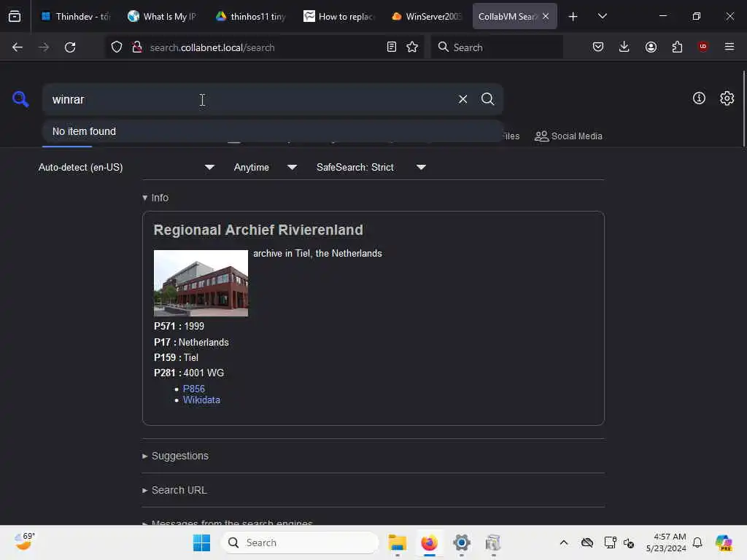Click the page vertical scrollbar
This screenshot has width=747, height=560.
pos(743,109)
